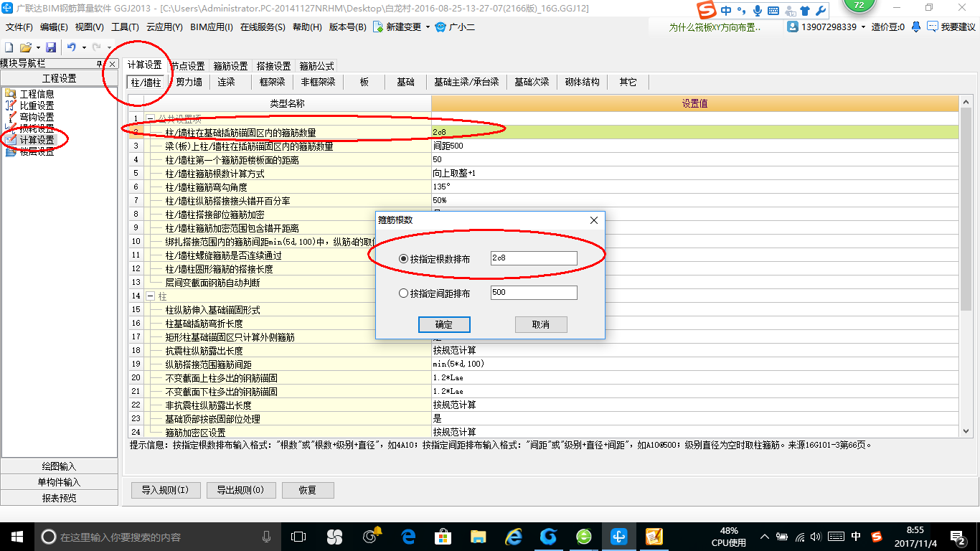Open the 工具(T) menu
The height and width of the screenshot is (551, 980).
125,27
